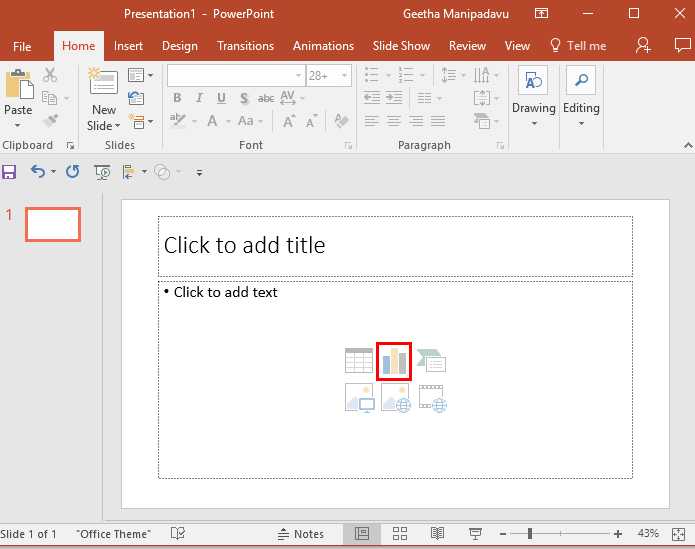The width and height of the screenshot is (695, 549).
Task: Switch to Slide Sorter view in status bar
Action: [400, 534]
